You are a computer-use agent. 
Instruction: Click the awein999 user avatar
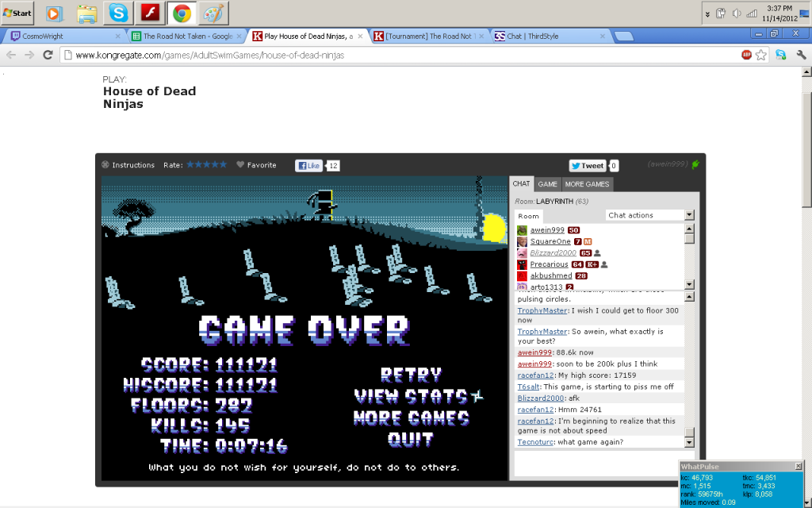click(522, 230)
